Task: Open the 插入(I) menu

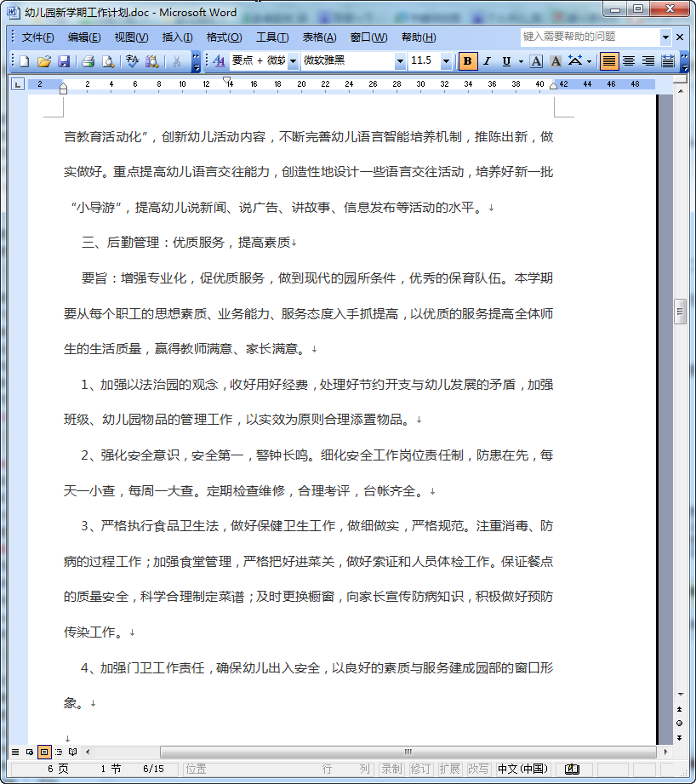Action: [177, 37]
